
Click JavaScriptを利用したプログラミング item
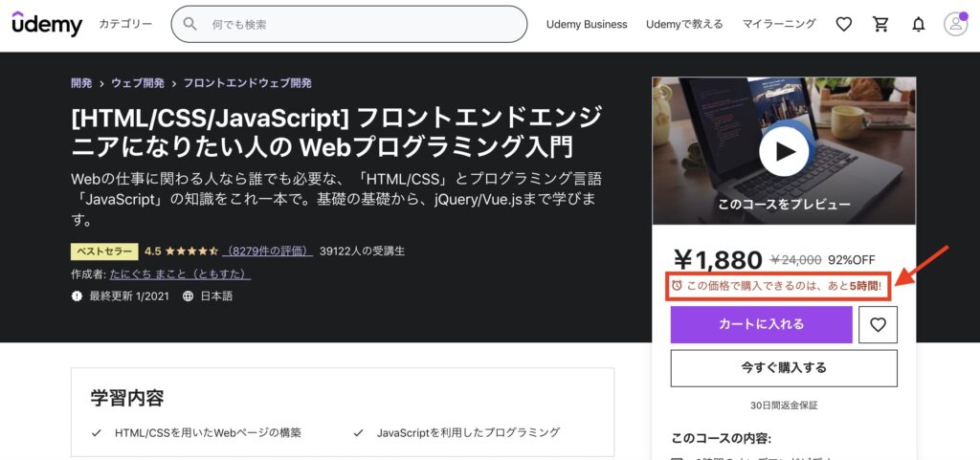(x=469, y=432)
